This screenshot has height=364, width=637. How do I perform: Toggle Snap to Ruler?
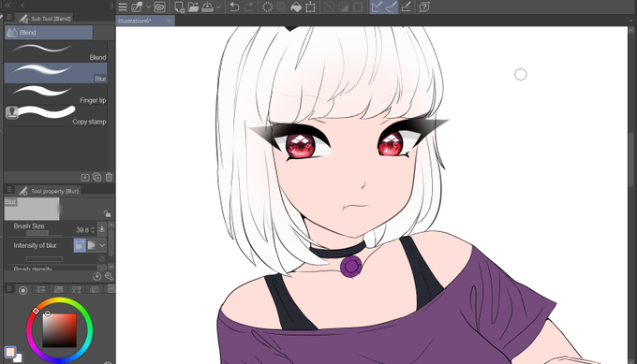(x=377, y=7)
